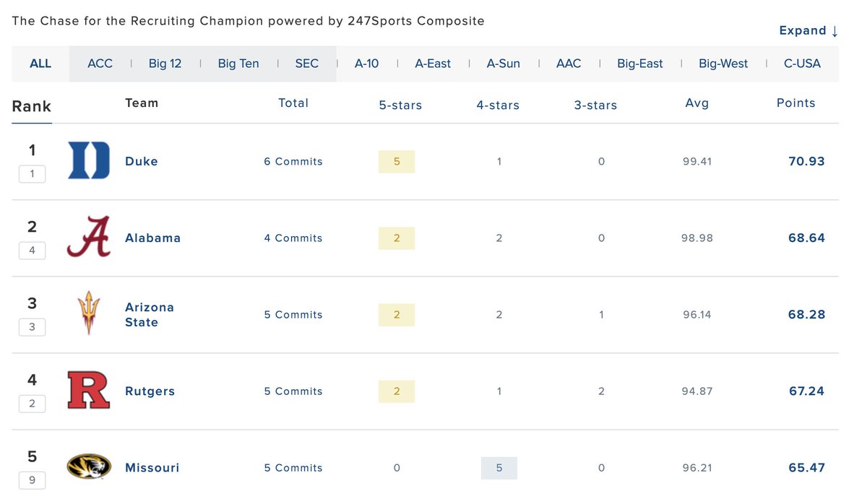Click the Rutgers R logo
This screenshot has width=867, height=504.
point(89,390)
